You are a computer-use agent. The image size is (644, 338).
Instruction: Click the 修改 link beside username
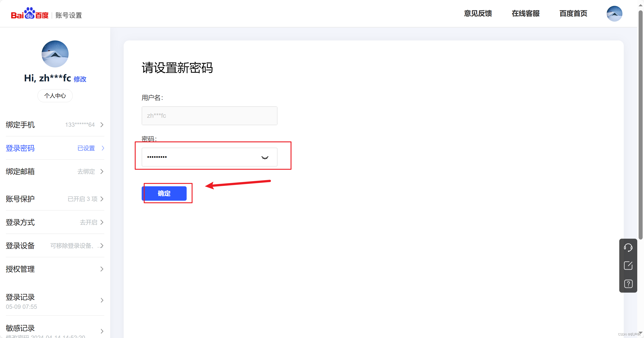pos(80,79)
